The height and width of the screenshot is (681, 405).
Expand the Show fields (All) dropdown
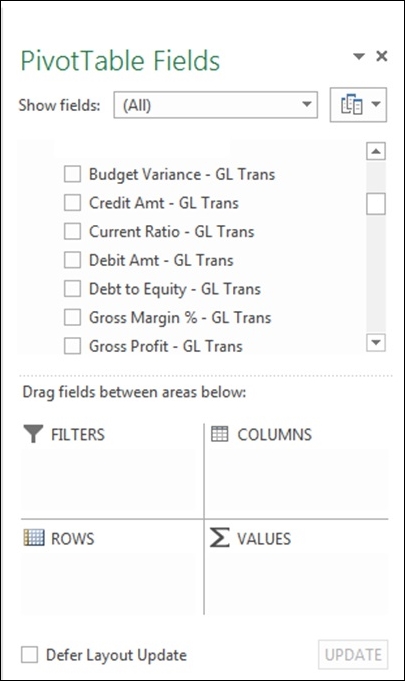[215, 105]
